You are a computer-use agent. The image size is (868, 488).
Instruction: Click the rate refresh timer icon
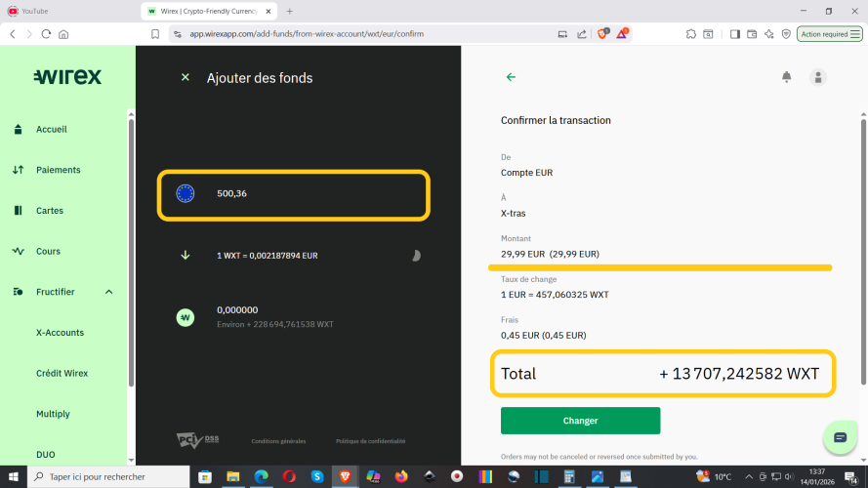pos(416,255)
